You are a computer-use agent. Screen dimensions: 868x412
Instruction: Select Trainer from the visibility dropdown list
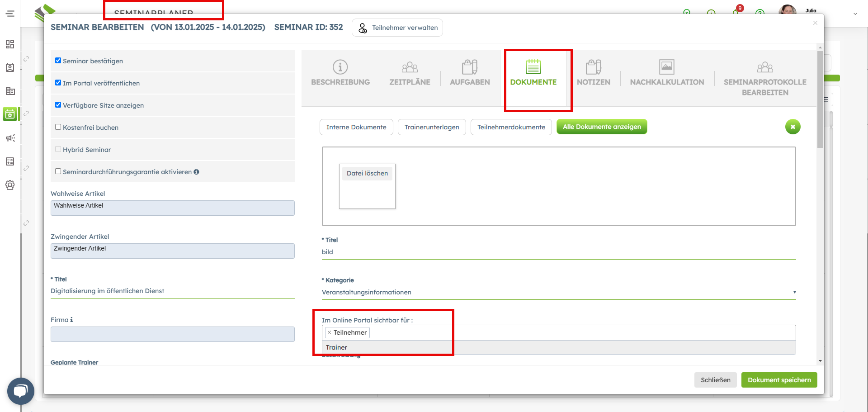coord(337,347)
